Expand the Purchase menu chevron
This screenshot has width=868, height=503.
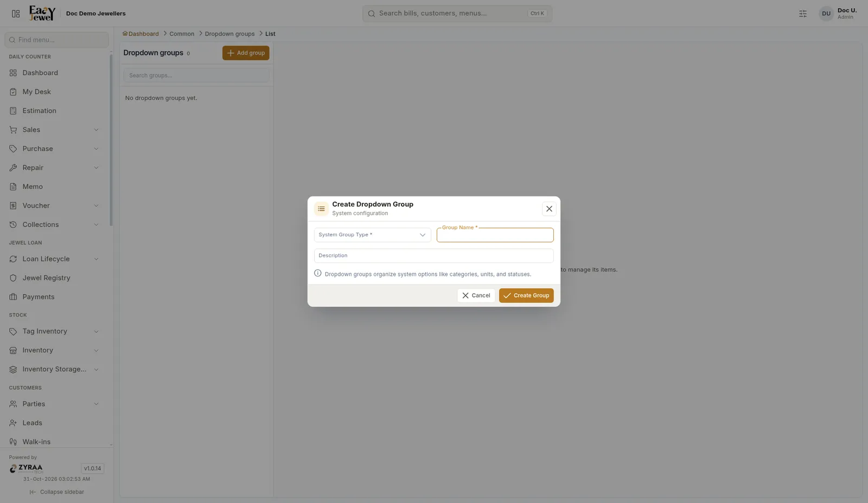tap(96, 149)
